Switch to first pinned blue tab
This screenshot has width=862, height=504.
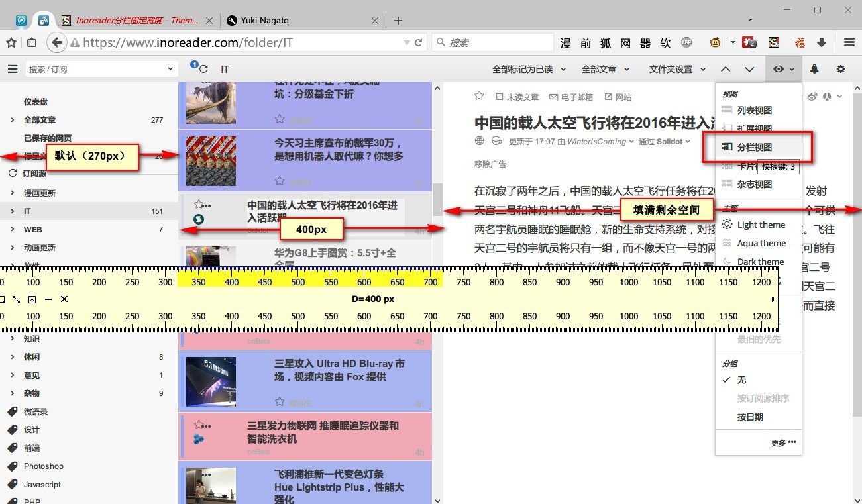click(21, 20)
